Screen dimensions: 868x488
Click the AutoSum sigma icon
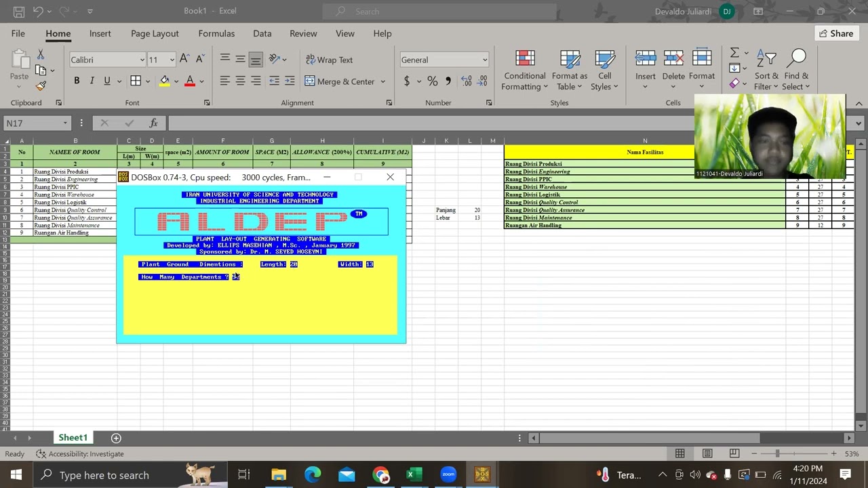(x=734, y=53)
